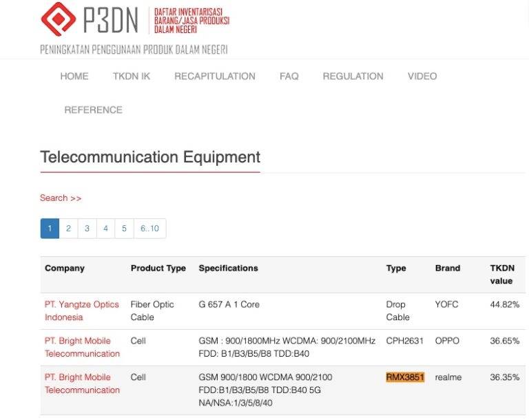Open the TKDN IK menu item
529x420 pixels.
(x=132, y=76)
